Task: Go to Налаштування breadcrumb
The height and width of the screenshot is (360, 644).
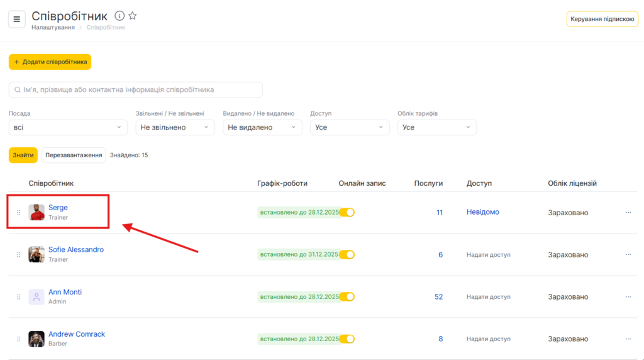Action: [53, 28]
